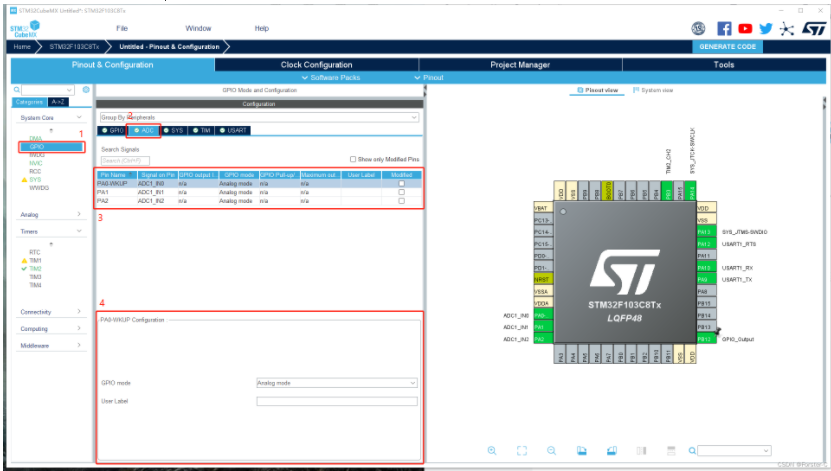Switch to Project Manager tab
This screenshot has height=471, width=831.
[x=520, y=65]
